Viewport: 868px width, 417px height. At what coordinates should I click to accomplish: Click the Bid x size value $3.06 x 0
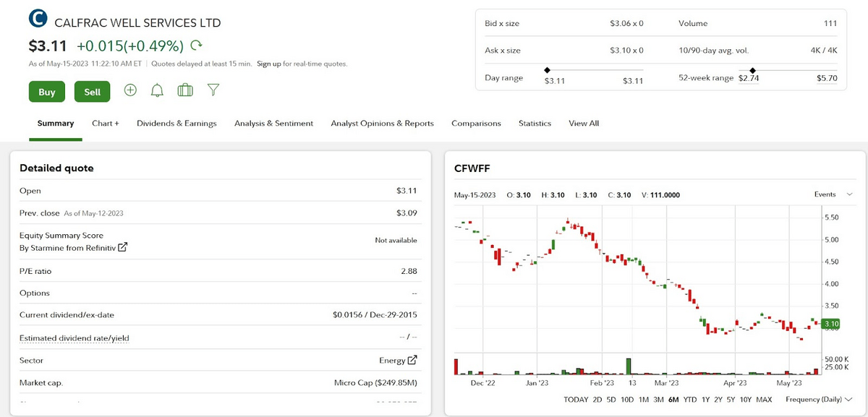[626, 24]
